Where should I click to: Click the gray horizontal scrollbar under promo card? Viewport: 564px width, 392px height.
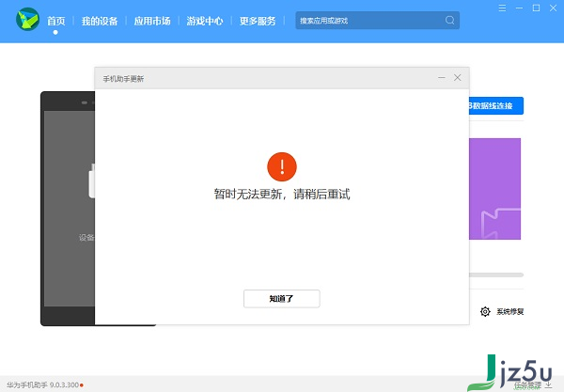tap(496, 274)
